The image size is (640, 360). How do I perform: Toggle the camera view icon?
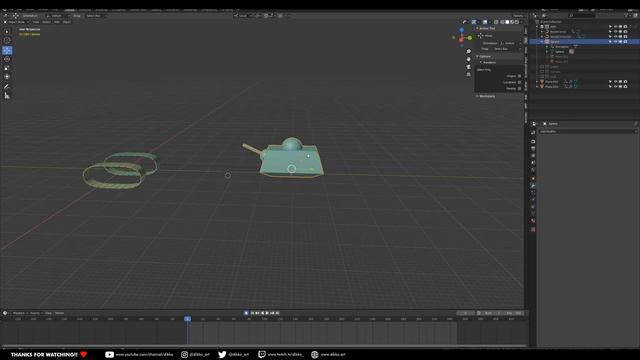point(469,67)
